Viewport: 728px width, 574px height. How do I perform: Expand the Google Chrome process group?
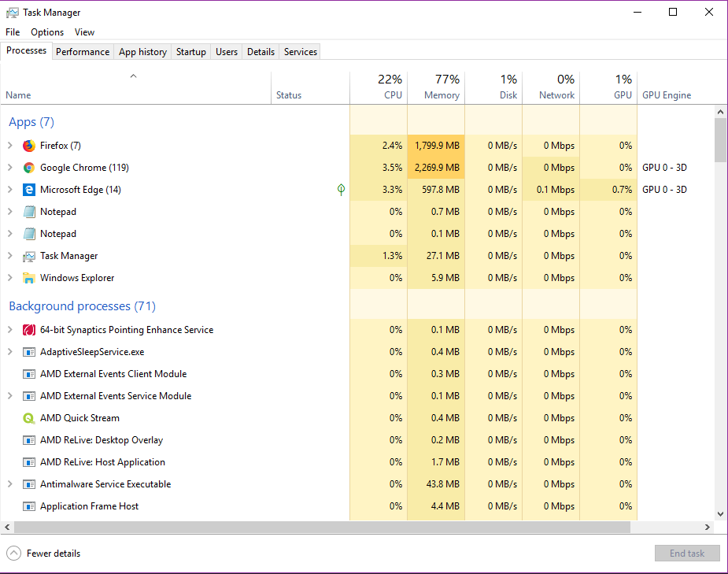[10, 168]
